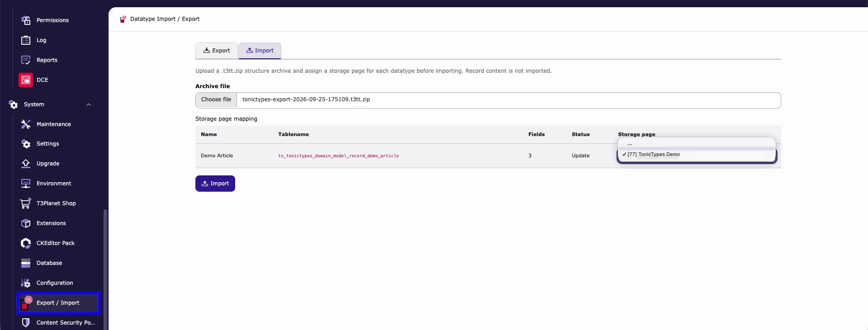Open the Export / Import module icon
This screenshot has height=330, width=868.
26,303
